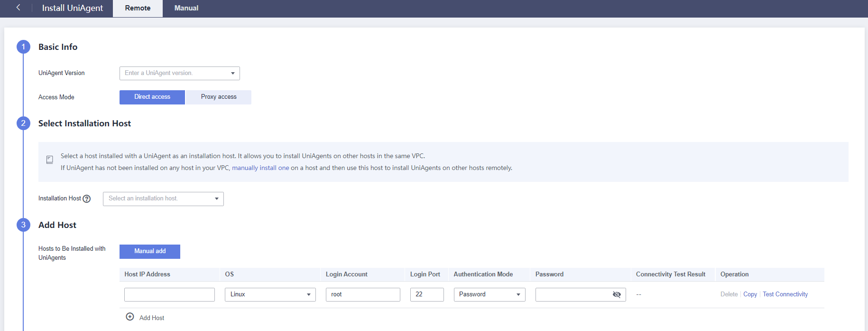Toggle password visibility eye icon
Image resolution: width=868 pixels, height=331 pixels.
[617, 294]
